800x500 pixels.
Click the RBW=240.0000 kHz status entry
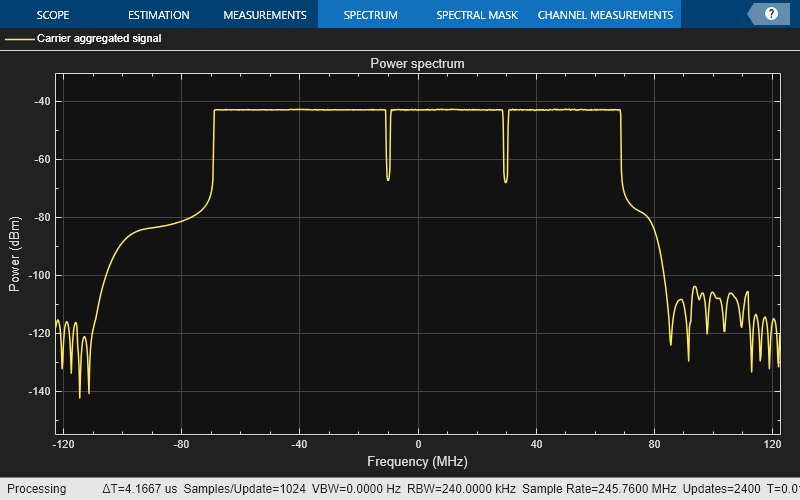pos(461,489)
